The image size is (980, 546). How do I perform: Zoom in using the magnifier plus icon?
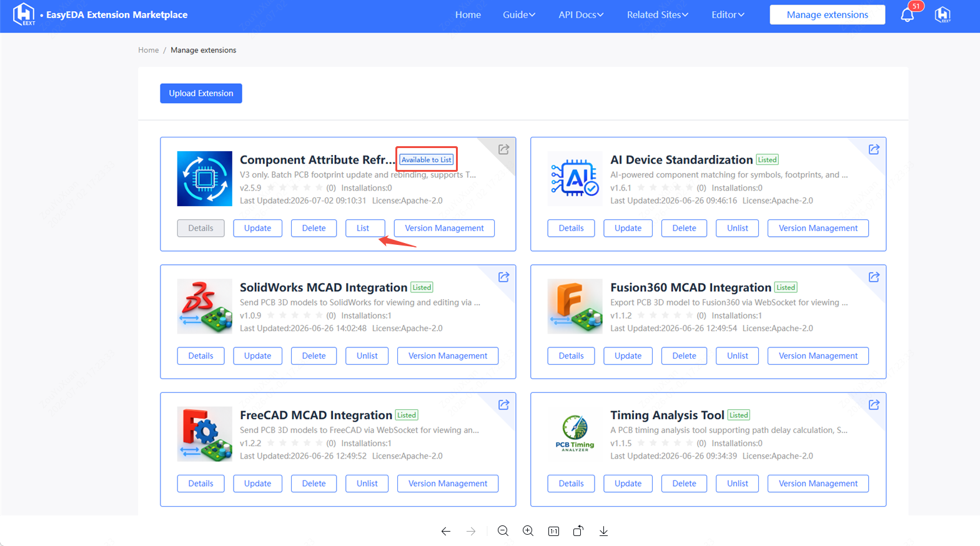pos(528,531)
